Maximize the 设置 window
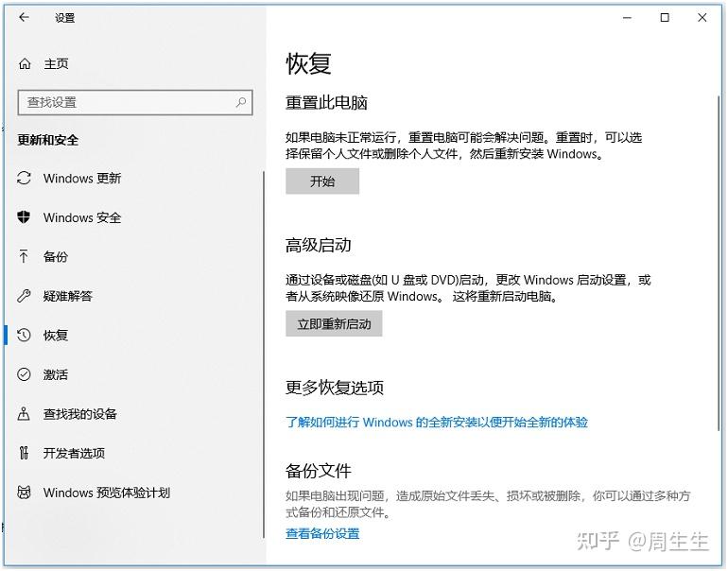The width and height of the screenshot is (728, 571). point(665,18)
